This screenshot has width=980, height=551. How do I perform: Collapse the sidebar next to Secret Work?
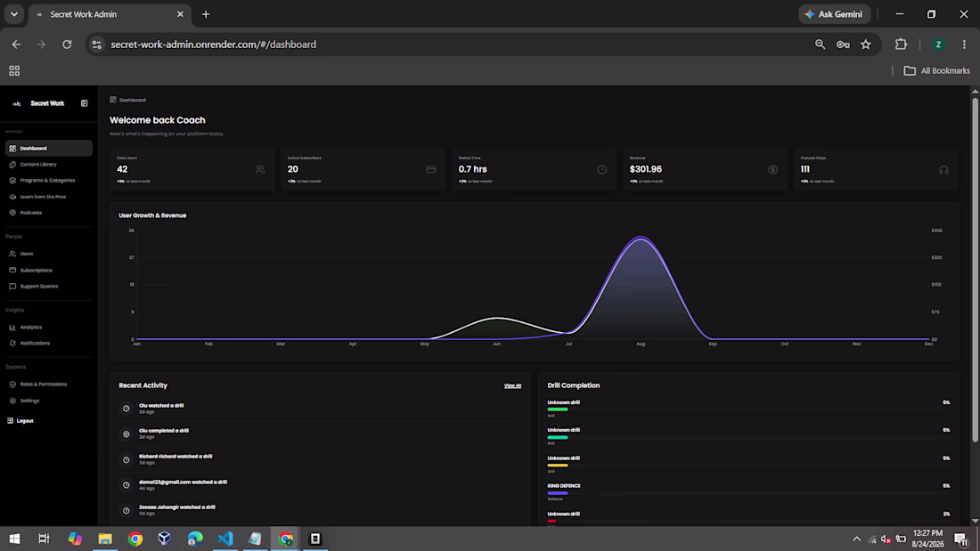[85, 104]
